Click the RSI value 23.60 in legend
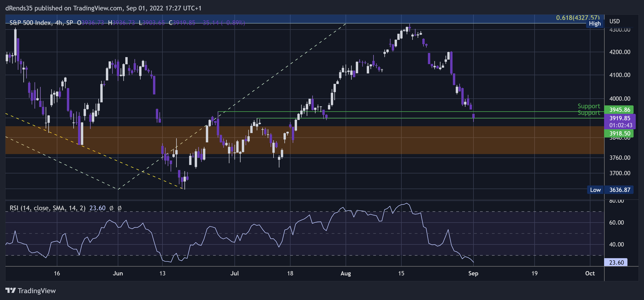 97,208
